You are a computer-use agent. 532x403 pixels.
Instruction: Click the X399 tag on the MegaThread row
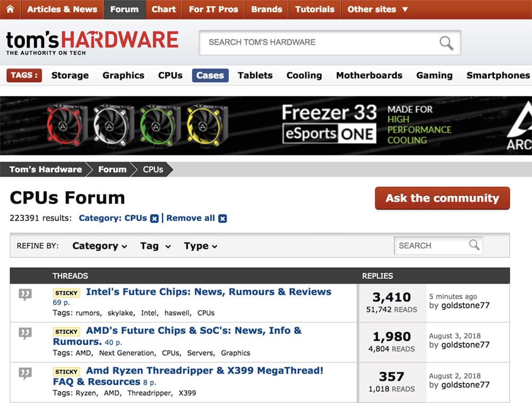187,393
